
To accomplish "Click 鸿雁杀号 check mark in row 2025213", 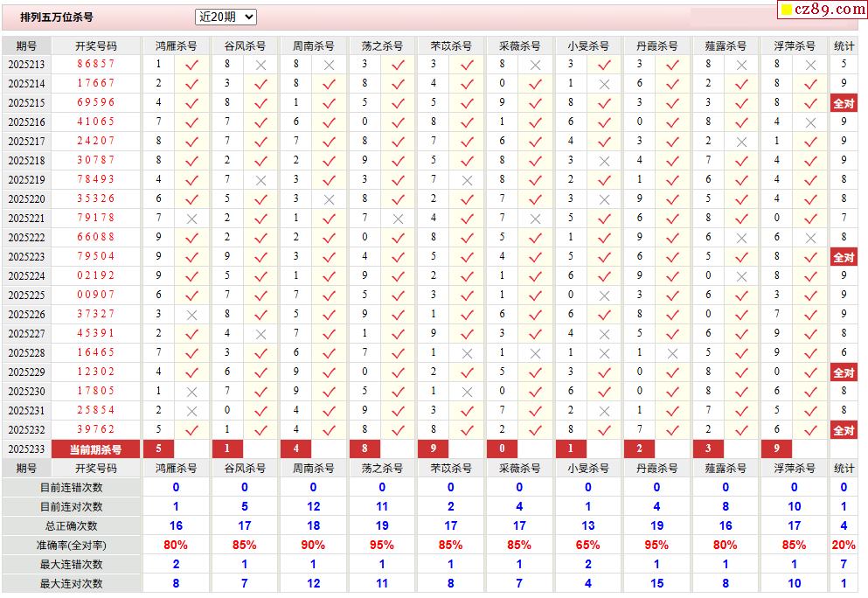I will coord(191,65).
